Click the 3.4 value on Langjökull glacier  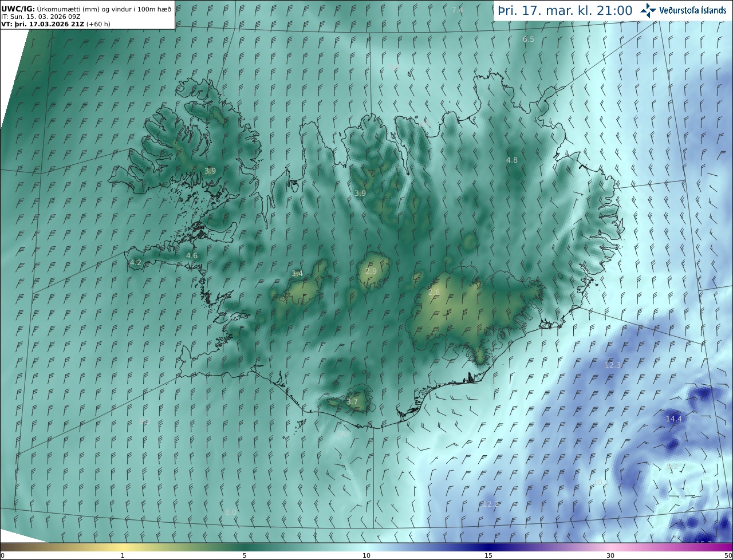coord(297,274)
